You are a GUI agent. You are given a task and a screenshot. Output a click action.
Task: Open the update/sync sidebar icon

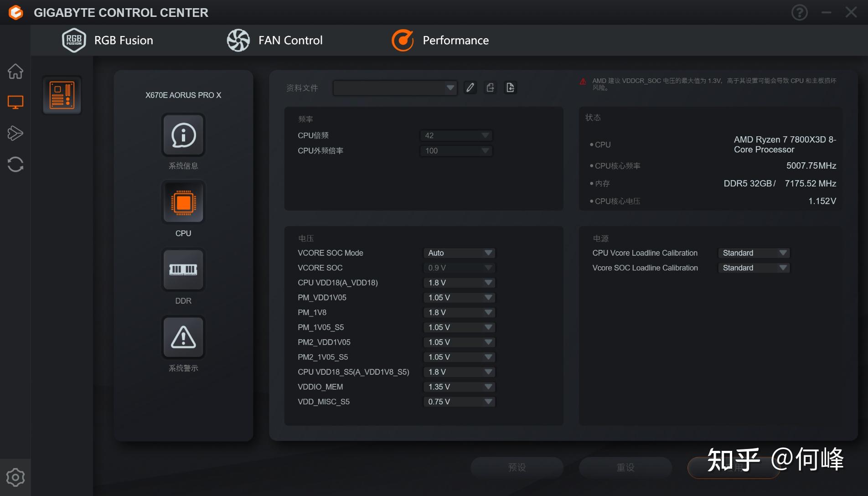tap(15, 164)
